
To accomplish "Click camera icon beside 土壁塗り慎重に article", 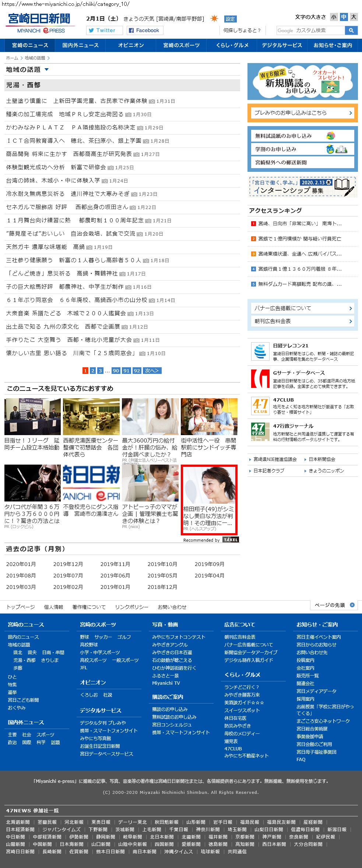I will [152, 101].
